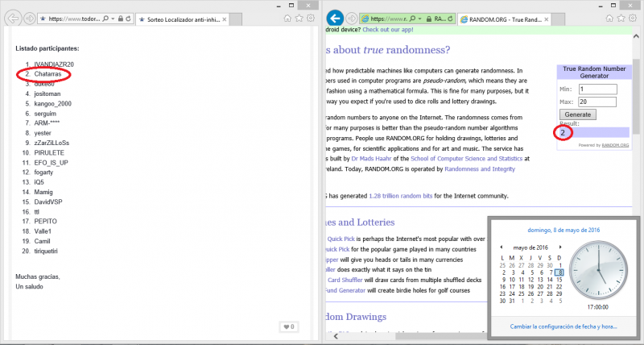Click the Max input field with value 20
644x345 pixels.
tap(597, 101)
